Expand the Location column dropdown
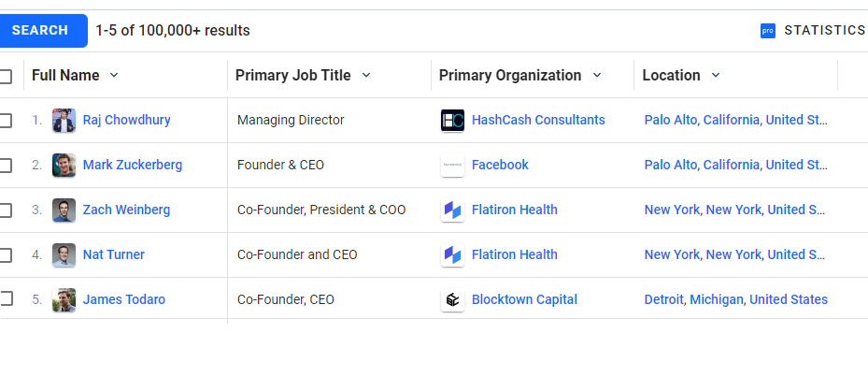868x377 pixels. pyautogui.click(x=716, y=76)
